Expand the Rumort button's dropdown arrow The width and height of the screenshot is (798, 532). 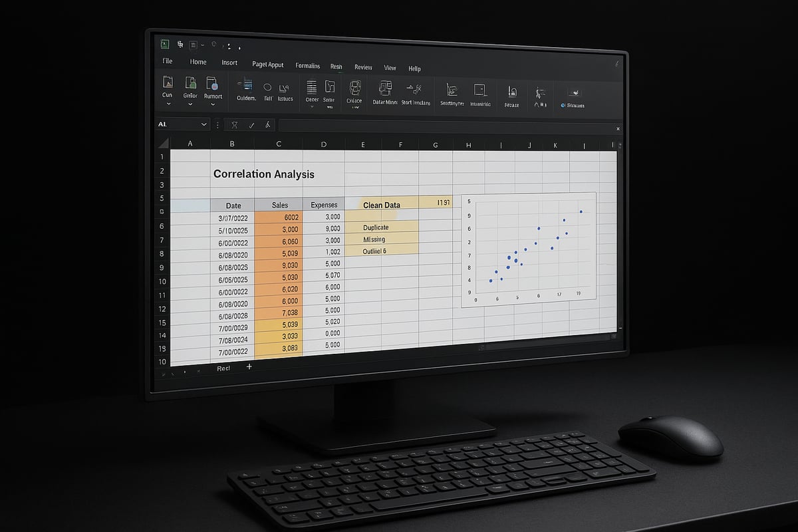213,103
